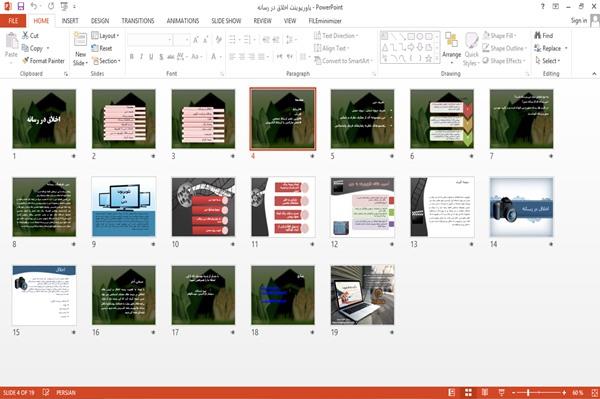The image size is (600, 399).
Task: Start Slide Show from status bar icon
Action: 501,392
